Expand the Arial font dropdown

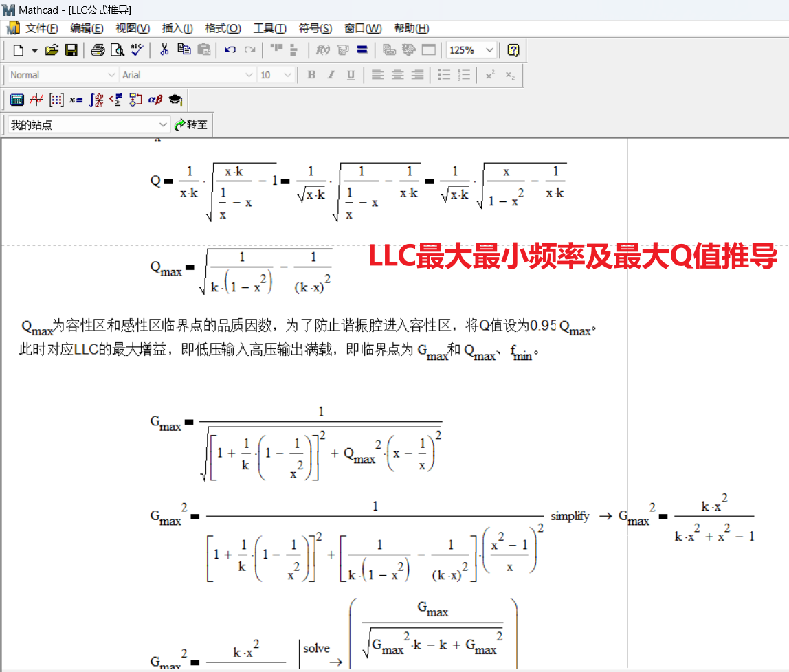click(249, 75)
